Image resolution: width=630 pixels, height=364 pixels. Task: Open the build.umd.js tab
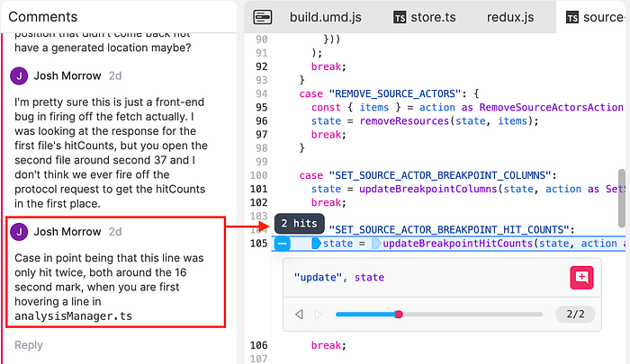click(x=324, y=17)
